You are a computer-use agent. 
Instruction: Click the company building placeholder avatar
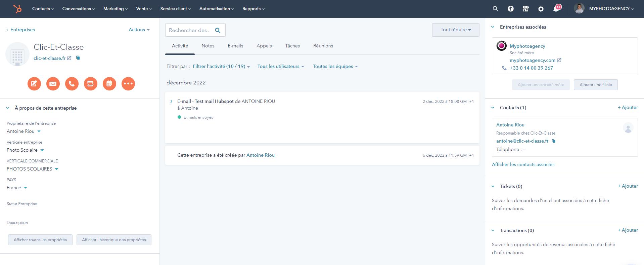17,54
